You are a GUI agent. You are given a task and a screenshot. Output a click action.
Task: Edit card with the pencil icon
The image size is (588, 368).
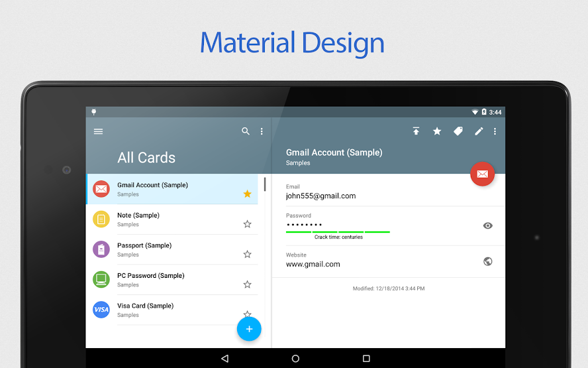[479, 131]
